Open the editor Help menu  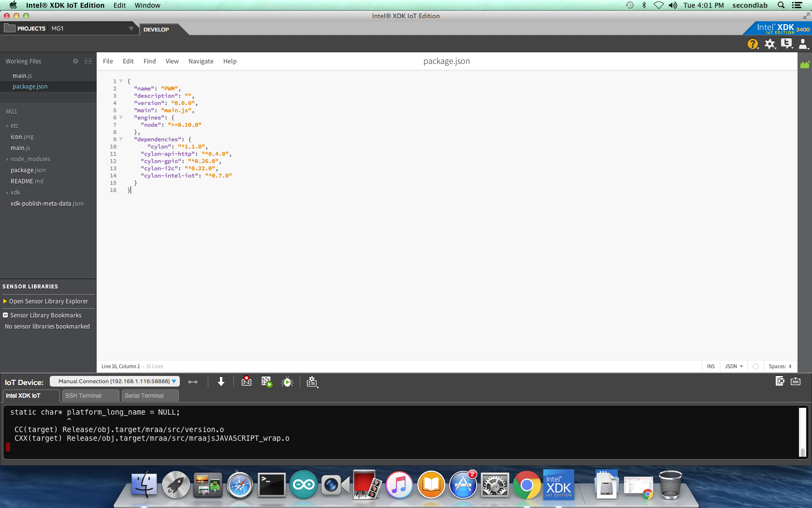point(230,61)
